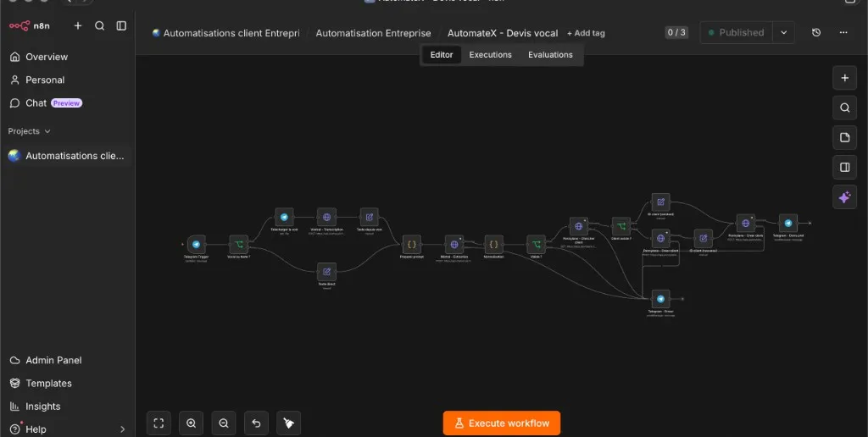The image size is (868, 437).
Task: Toggle the side panel canvas button
Action: click(845, 167)
